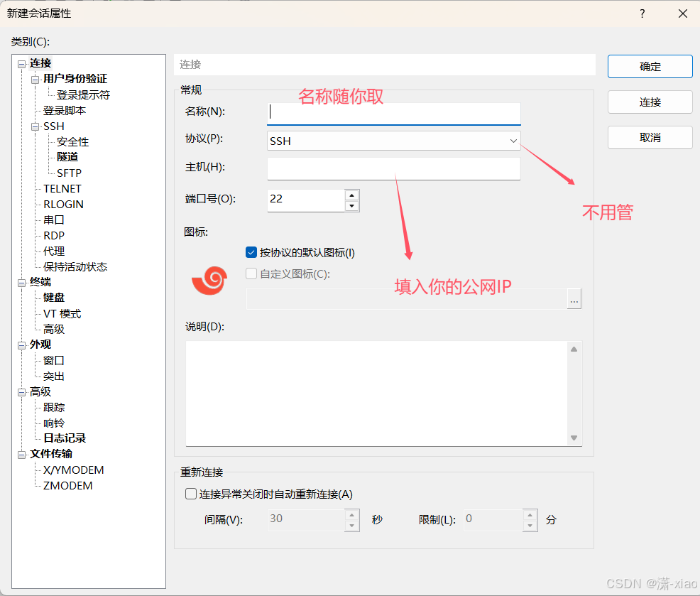This screenshot has height=596, width=700.
Task: Select 跟踪 tree item
Action: pyautogui.click(x=53, y=408)
